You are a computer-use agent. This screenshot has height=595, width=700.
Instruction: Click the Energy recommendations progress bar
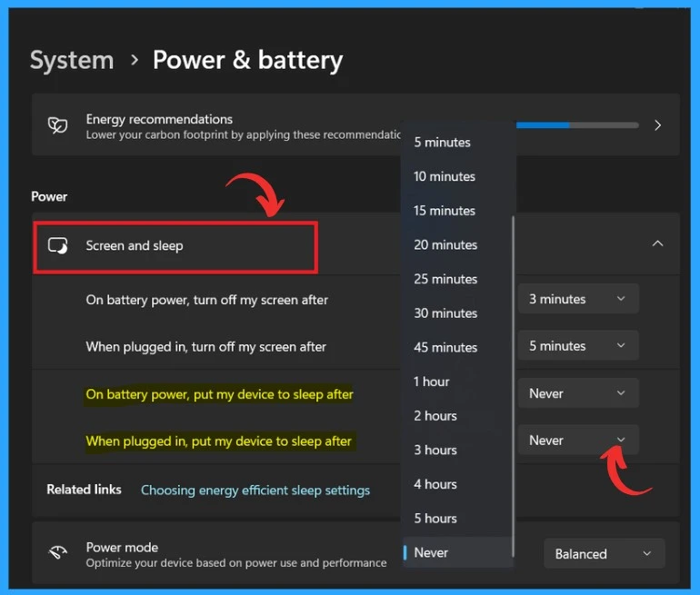(577, 125)
